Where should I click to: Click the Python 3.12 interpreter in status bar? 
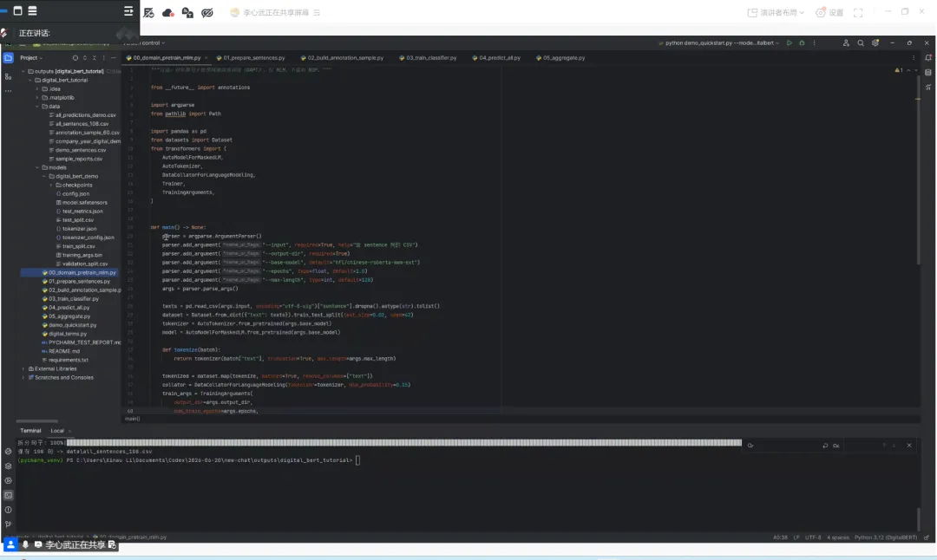886,537
